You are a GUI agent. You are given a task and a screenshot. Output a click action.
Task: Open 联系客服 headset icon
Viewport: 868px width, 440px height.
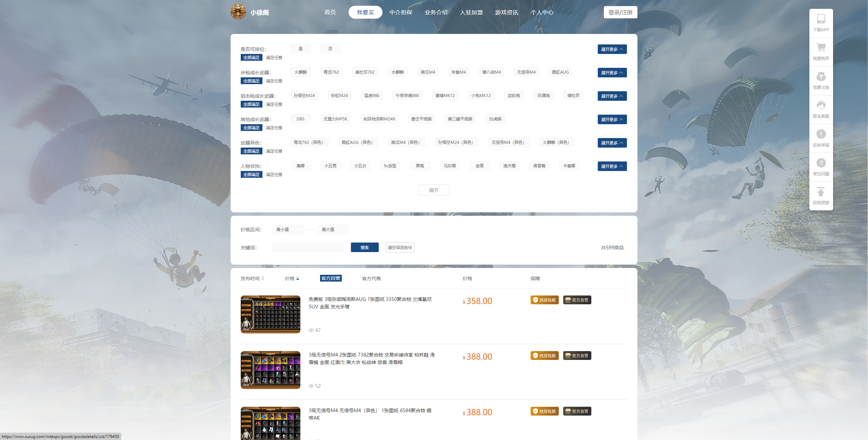tap(821, 105)
